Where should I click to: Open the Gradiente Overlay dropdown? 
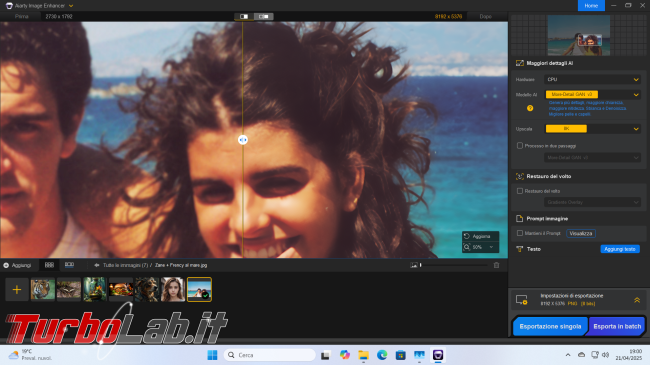pyautogui.click(x=593, y=202)
